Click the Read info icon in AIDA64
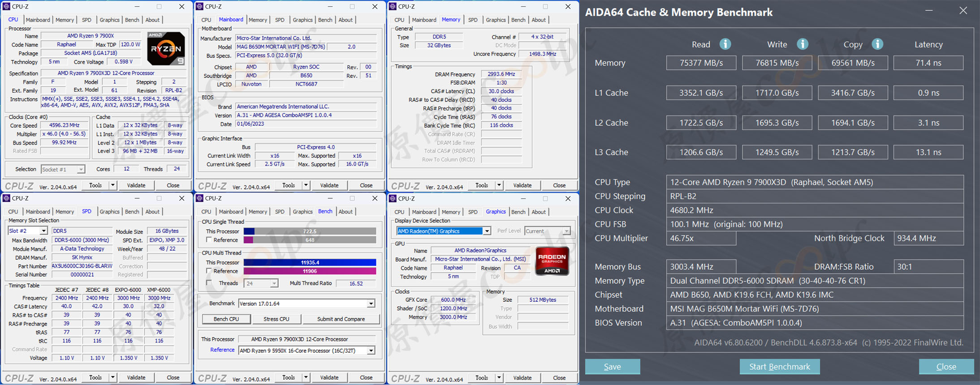 725,44
